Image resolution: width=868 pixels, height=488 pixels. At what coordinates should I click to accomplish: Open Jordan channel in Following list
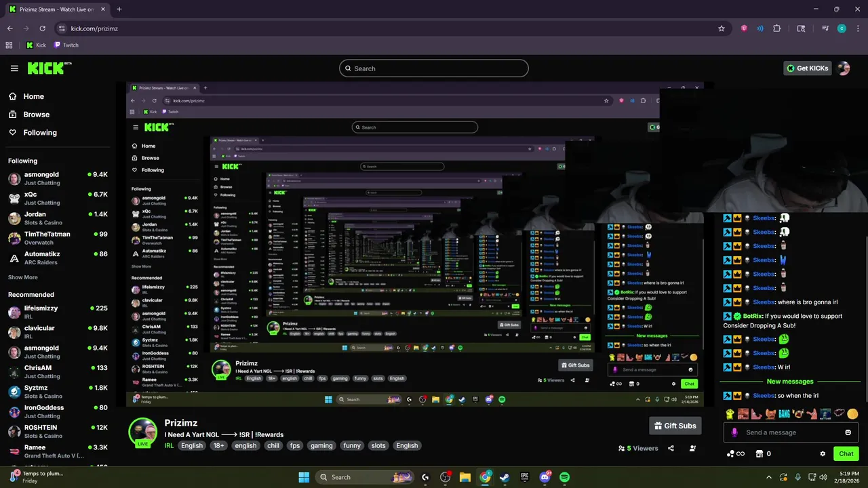coord(57,218)
